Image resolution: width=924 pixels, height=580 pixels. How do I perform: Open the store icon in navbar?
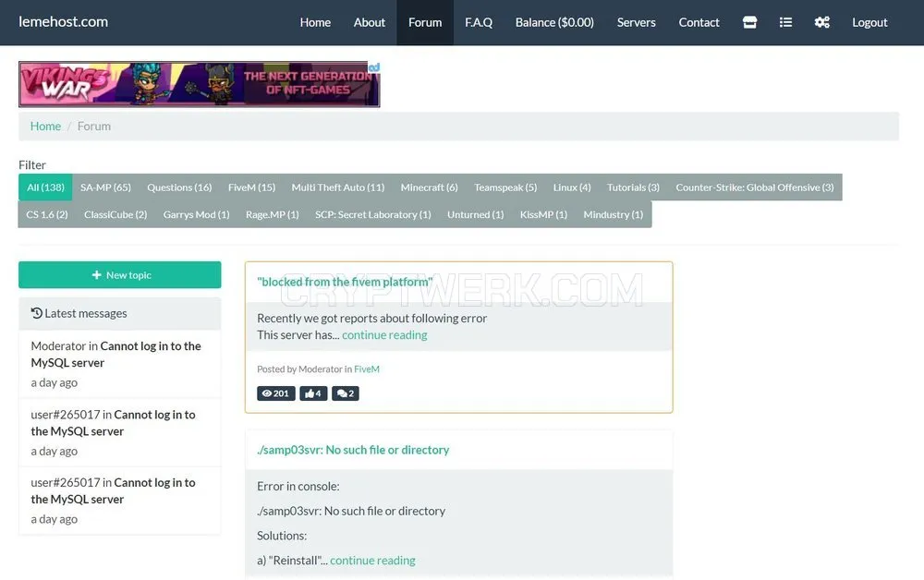click(749, 22)
